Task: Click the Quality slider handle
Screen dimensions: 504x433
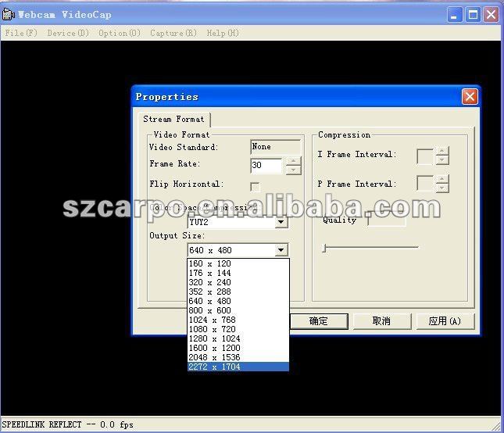Action: (324, 248)
